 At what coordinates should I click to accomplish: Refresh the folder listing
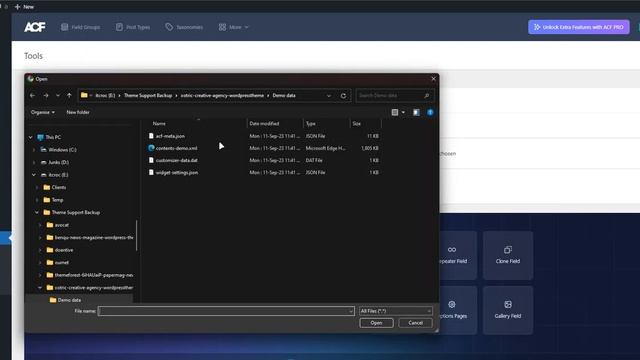pos(343,96)
